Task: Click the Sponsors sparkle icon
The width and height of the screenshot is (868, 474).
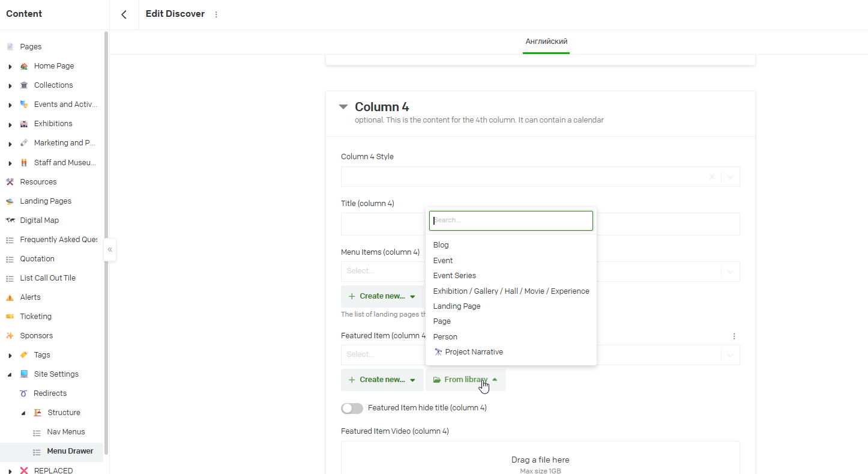Action: pos(10,336)
